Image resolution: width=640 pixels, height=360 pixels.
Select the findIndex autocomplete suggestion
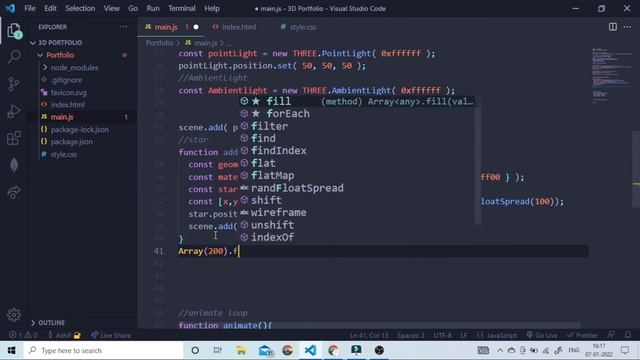pyautogui.click(x=357, y=151)
